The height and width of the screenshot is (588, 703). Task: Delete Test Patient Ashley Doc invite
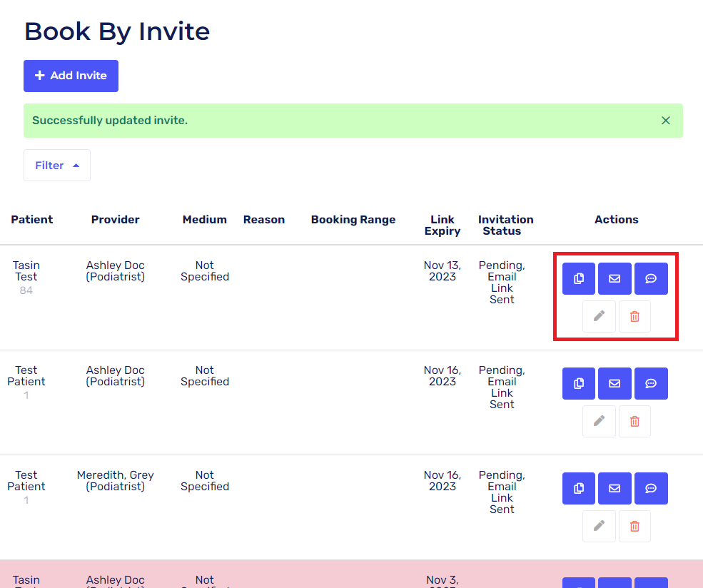pos(634,421)
